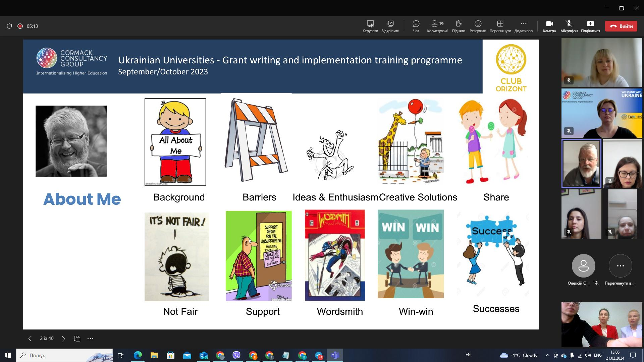Toggle the Камера camera on or off
This screenshot has height=362, width=644.
click(x=549, y=26)
